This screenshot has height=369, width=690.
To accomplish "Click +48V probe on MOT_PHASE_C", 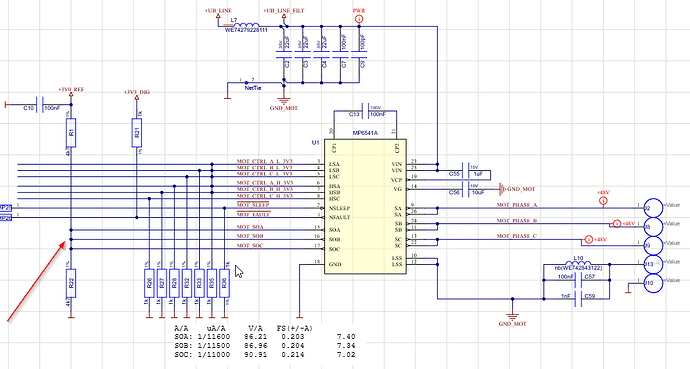I will point(589,240).
